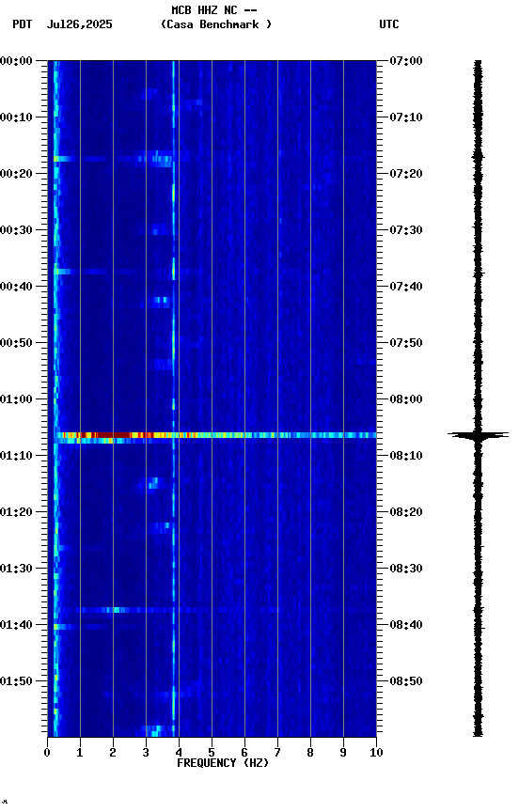The width and height of the screenshot is (519, 812).
Task: Click the UTC time label '08:20'
Action: tap(406, 512)
